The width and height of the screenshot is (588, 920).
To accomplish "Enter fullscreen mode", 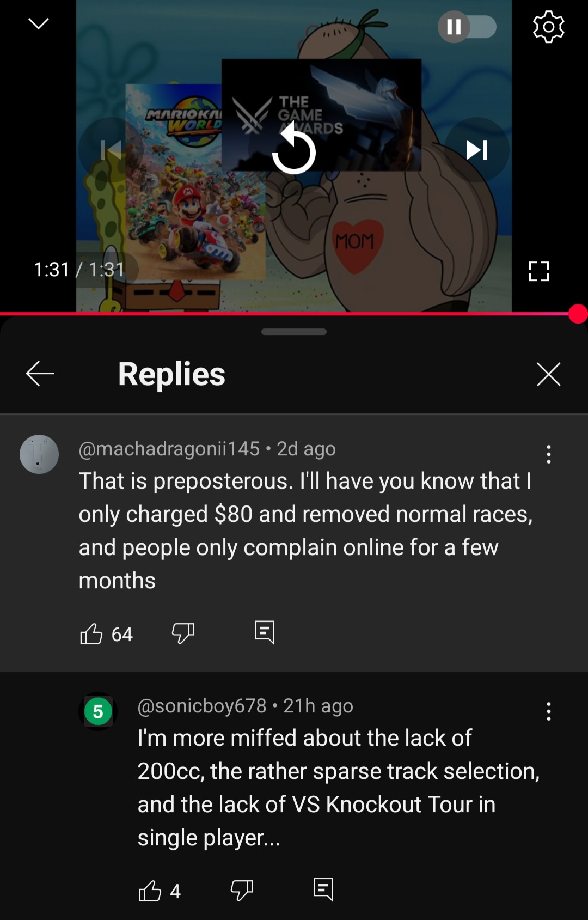I will coord(539,271).
